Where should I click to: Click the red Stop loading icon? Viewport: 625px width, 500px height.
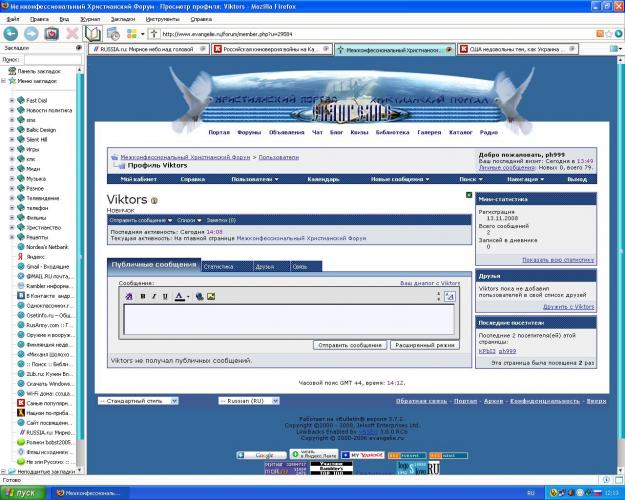72,33
